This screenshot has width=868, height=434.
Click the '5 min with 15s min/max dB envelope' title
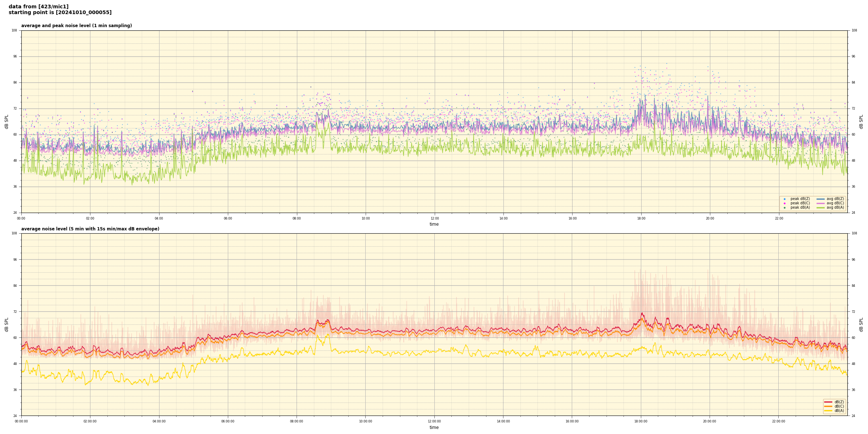click(90, 229)
